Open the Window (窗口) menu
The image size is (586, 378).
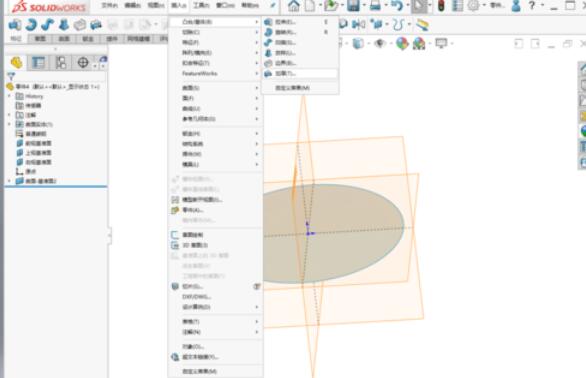coord(225,6)
